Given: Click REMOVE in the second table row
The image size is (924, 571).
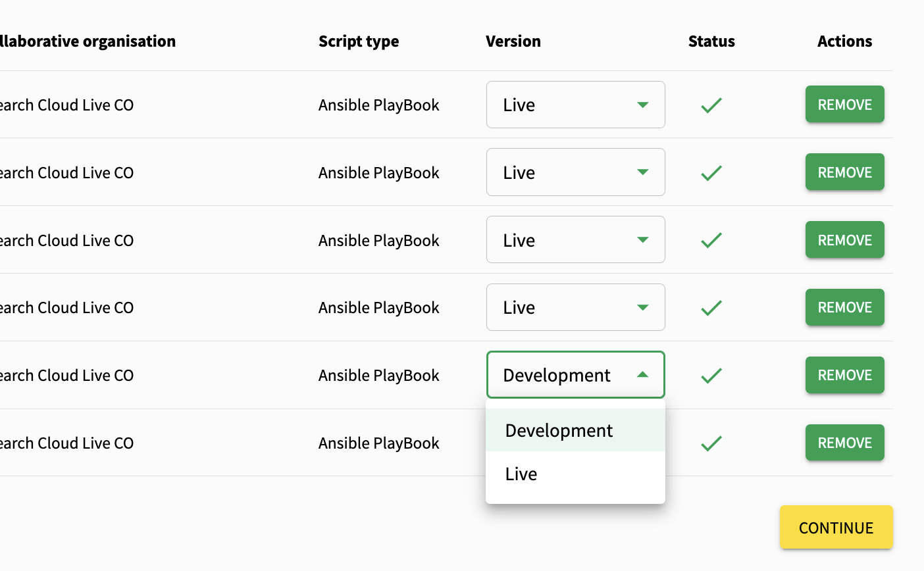Looking at the screenshot, I should (844, 172).
